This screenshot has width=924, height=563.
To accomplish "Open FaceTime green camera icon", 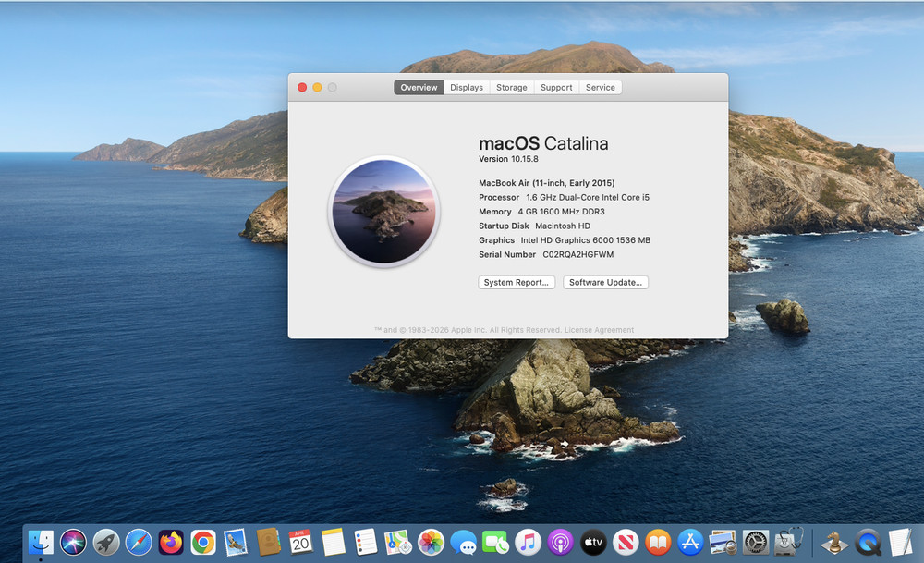I will (x=495, y=543).
